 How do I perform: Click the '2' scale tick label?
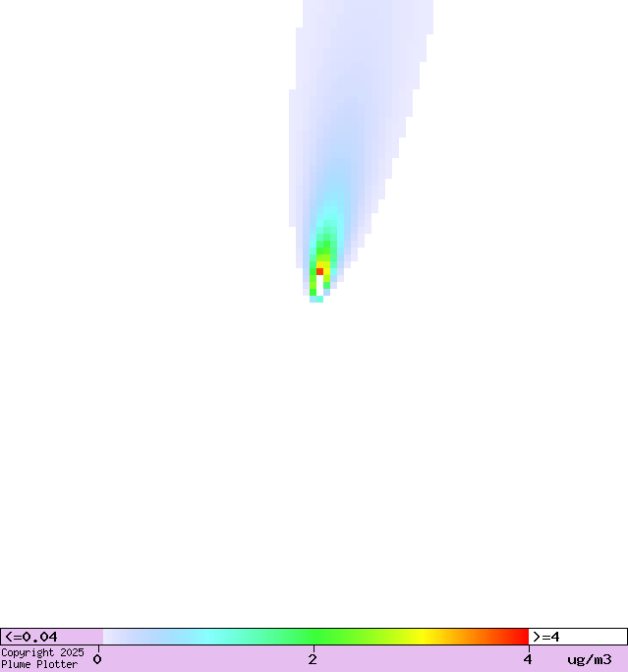click(313, 659)
